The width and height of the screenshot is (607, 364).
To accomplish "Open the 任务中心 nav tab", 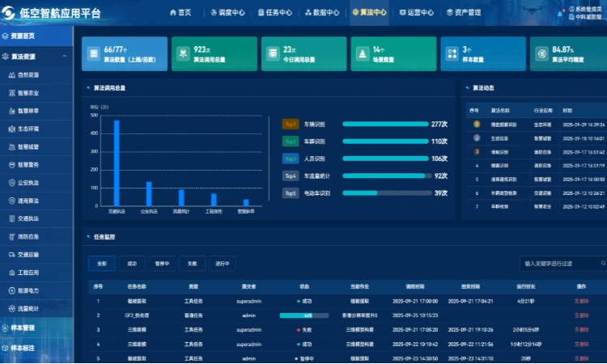I will point(275,12).
